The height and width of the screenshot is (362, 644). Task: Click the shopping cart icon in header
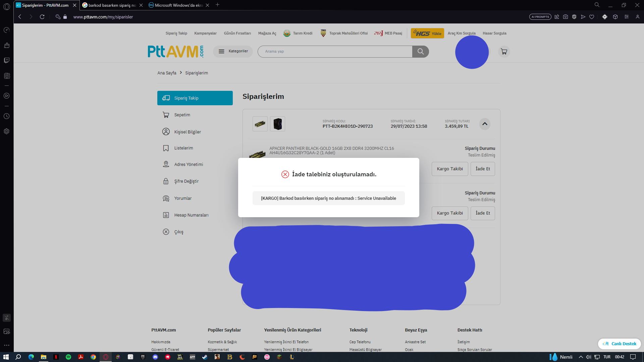(504, 52)
